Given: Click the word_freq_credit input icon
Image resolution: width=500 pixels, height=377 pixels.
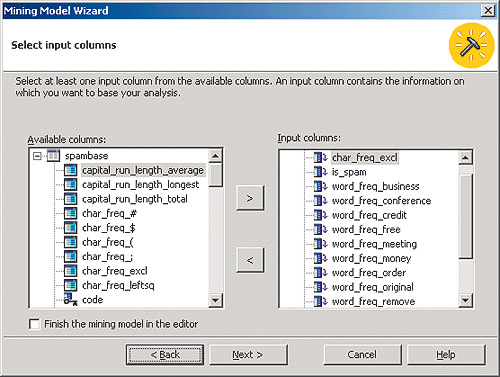Looking at the screenshot, I should (321, 215).
